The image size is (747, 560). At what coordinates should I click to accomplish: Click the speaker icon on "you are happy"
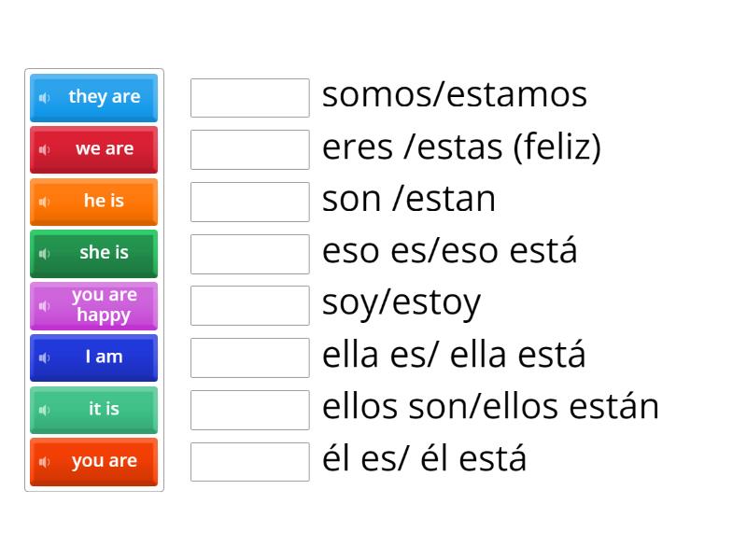pos(45,305)
